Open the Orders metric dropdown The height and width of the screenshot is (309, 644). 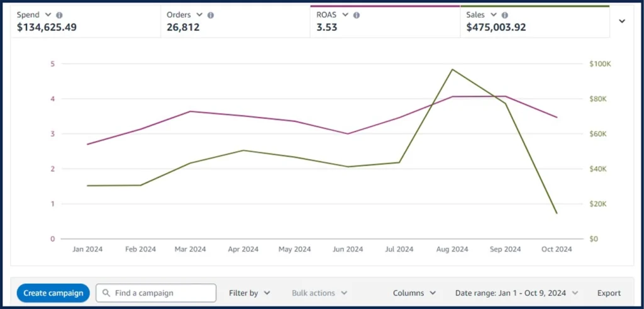(x=200, y=15)
